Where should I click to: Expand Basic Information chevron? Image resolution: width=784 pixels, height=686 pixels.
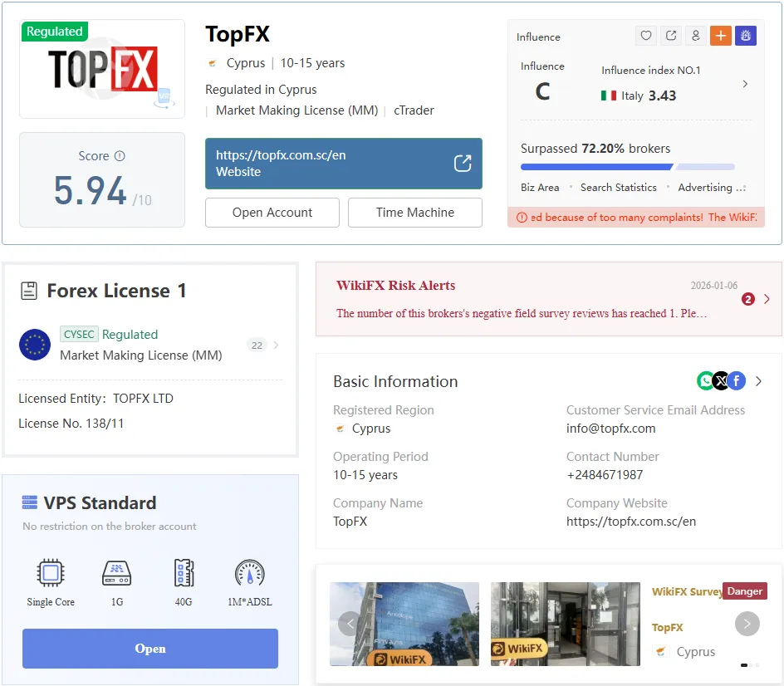759,381
